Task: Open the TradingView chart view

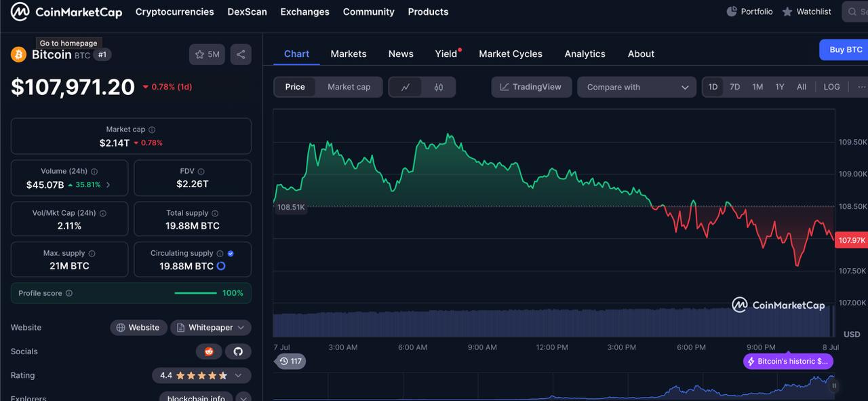Action: 532,87
